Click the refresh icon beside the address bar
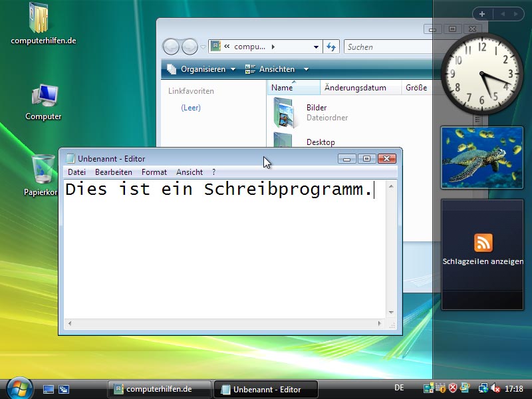 point(331,47)
